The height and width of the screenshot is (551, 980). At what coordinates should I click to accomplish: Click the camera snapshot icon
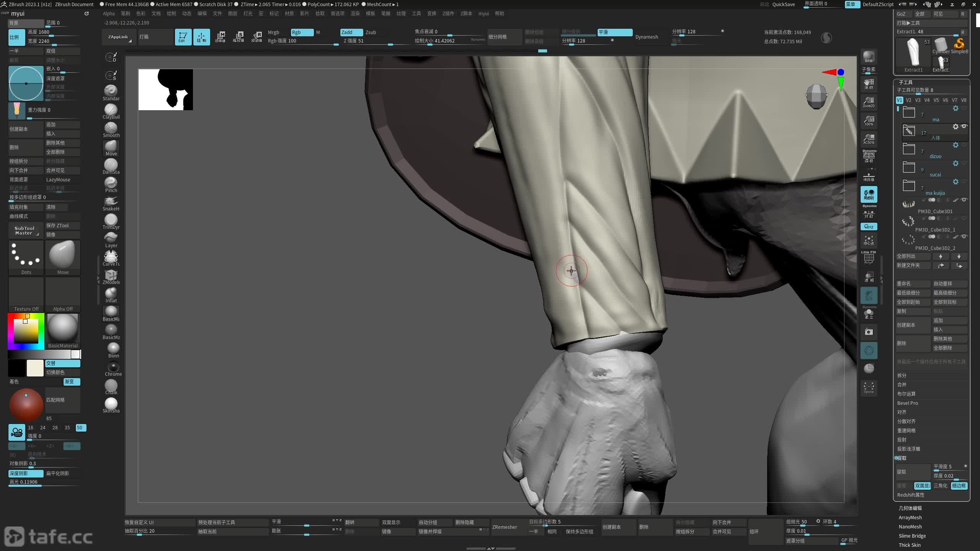tap(869, 332)
